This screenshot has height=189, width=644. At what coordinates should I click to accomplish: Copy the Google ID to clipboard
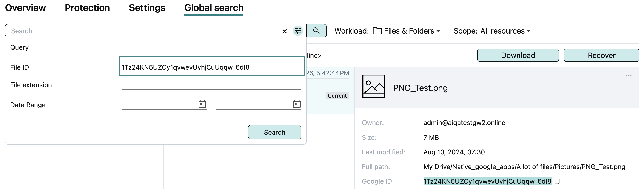pyautogui.click(x=556, y=181)
